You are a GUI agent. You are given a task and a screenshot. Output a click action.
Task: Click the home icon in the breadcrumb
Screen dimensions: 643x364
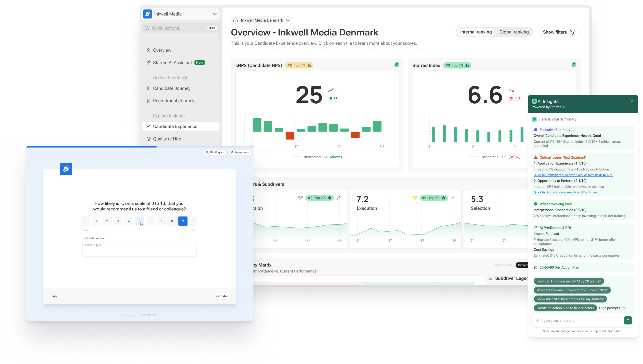235,20
